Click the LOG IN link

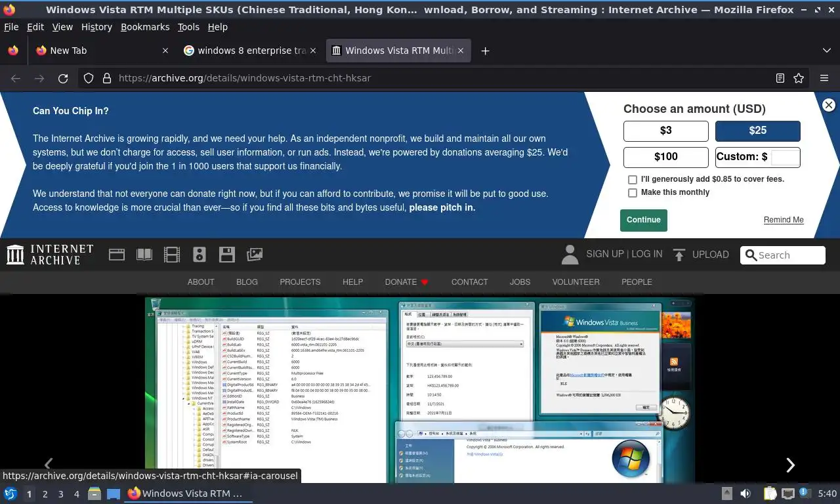646,254
